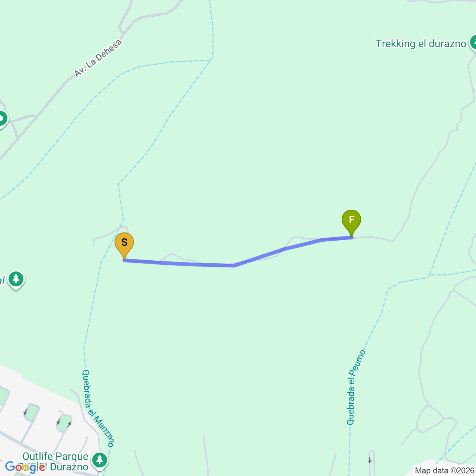Viewport: 476px width, 476px height.
Task: Open the Map data ©2026 attribution
Action: 444,470
